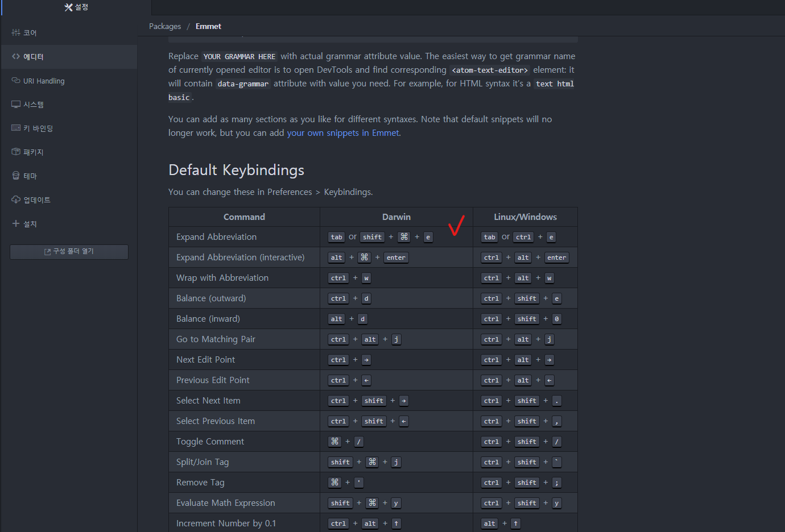The image size is (785, 532).
Task: Click the 'Increment Number by 0.1' label
Action: (x=226, y=523)
